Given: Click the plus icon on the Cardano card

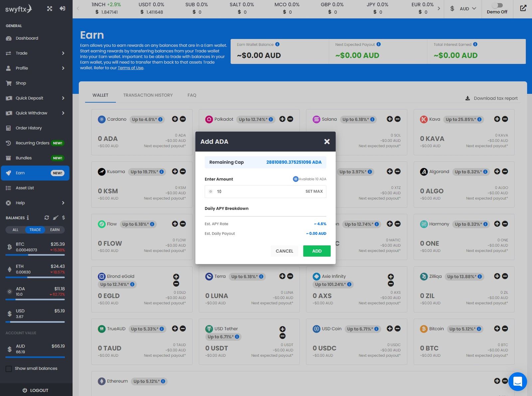Looking at the screenshot, I should [x=175, y=119].
